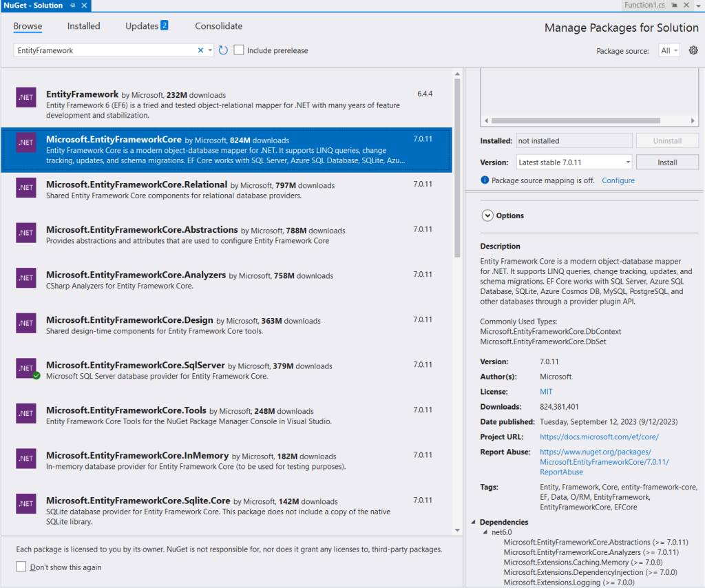Screen dimensions: 705x588
Task: Close the Function1.cs tab
Action: tap(686, 5)
